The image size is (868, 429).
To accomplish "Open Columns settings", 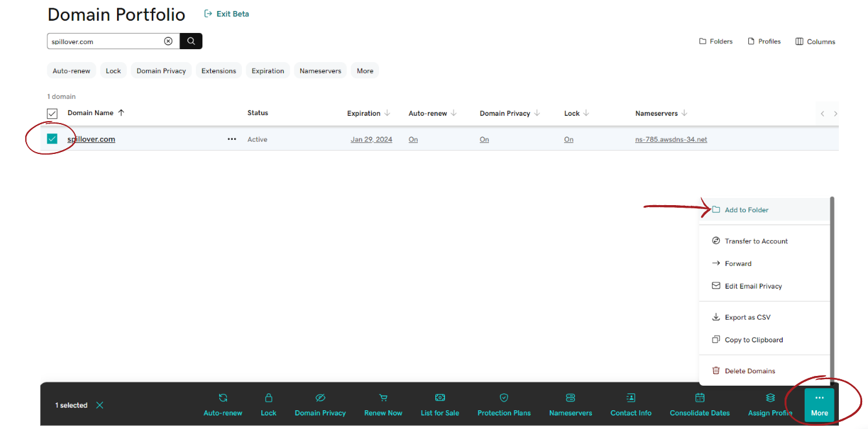I will pyautogui.click(x=815, y=41).
